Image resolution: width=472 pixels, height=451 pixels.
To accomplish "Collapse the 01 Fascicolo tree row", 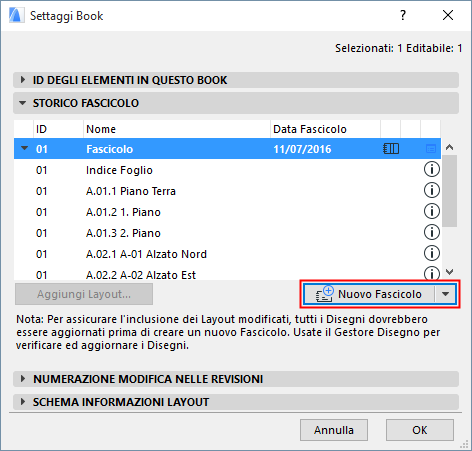I will (x=25, y=148).
